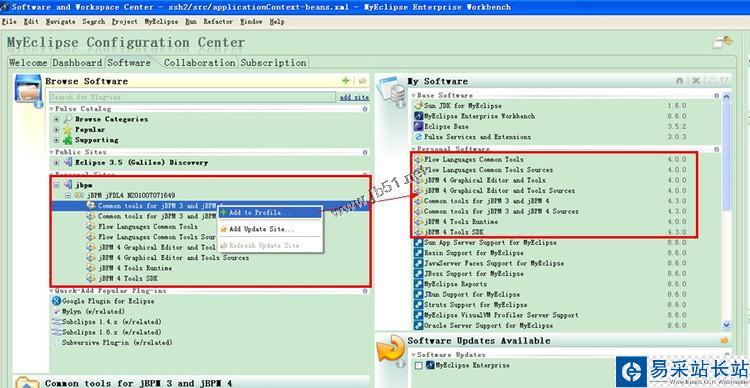Select jBPM 4 Graphical Editor and Tools Sources in Browse Software
This screenshot has width=750, height=388.
pyautogui.click(x=174, y=258)
